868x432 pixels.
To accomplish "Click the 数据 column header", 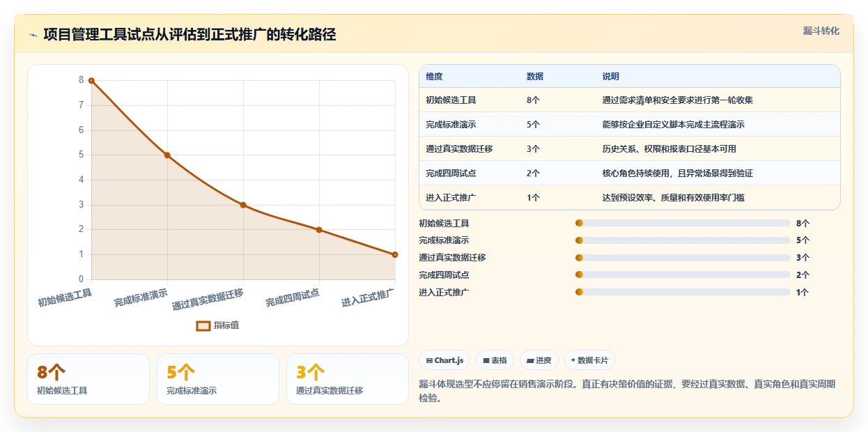I will (535, 77).
